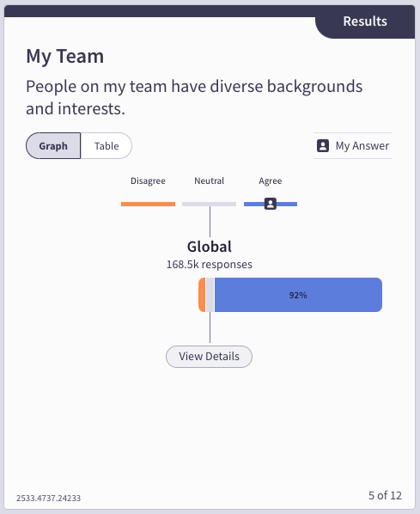420x514 pixels.
Task: Switch to Graph view
Action: (53, 146)
